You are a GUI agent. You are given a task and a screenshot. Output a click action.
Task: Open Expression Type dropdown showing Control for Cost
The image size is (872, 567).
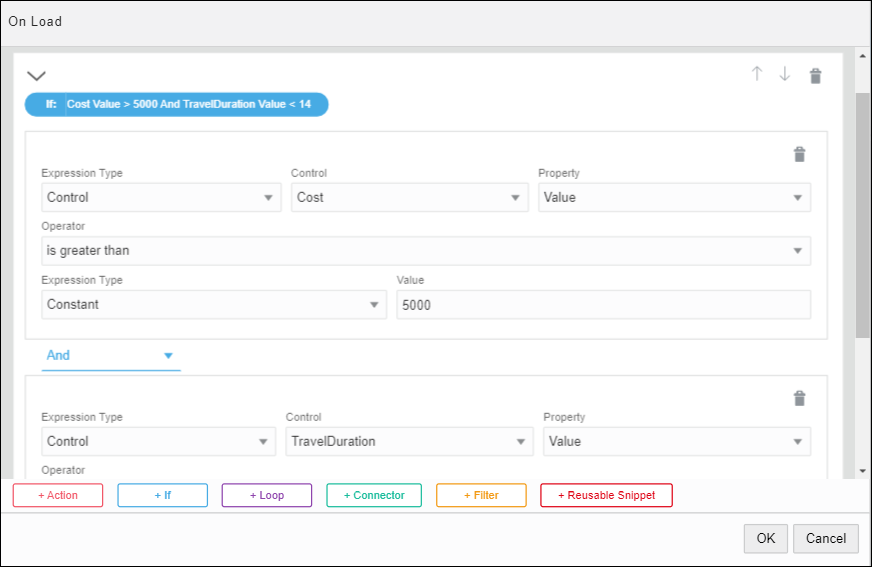161,197
